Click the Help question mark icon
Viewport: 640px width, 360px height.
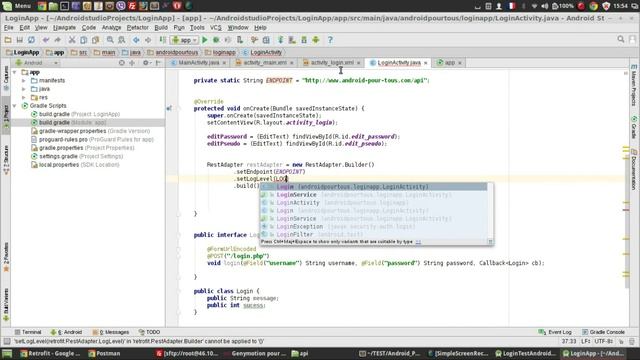(x=330, y=40)
